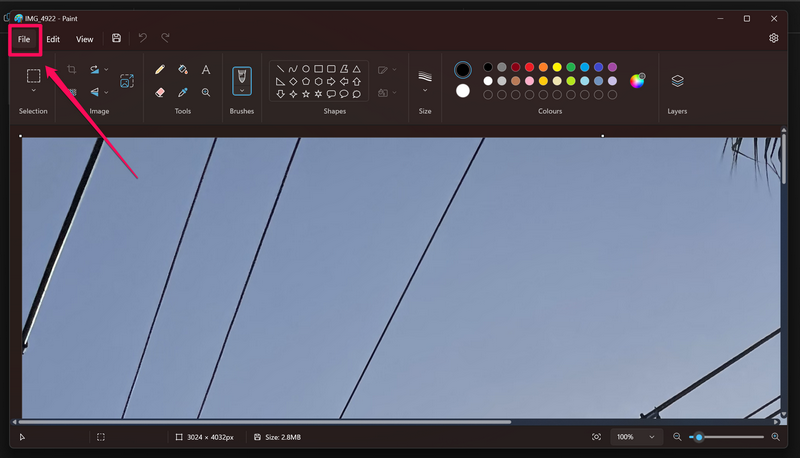Select the Eraser tool
This screenshot has height=458, width=800.
tap(159, 92)
